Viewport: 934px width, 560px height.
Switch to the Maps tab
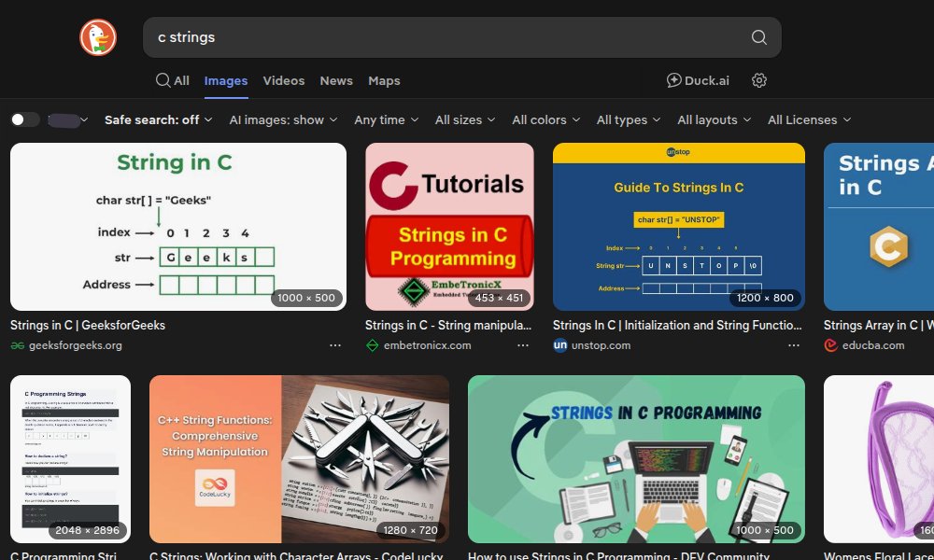point(384,80)
